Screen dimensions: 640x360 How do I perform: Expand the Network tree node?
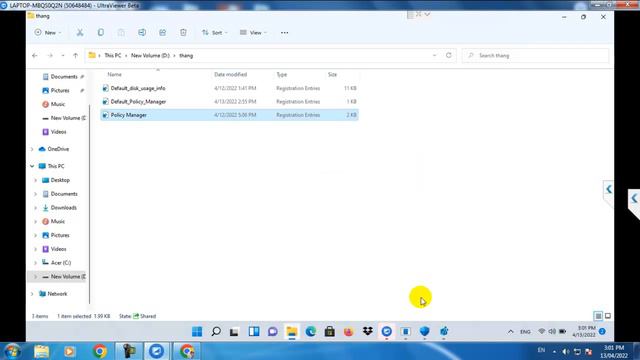click(32, 294)
